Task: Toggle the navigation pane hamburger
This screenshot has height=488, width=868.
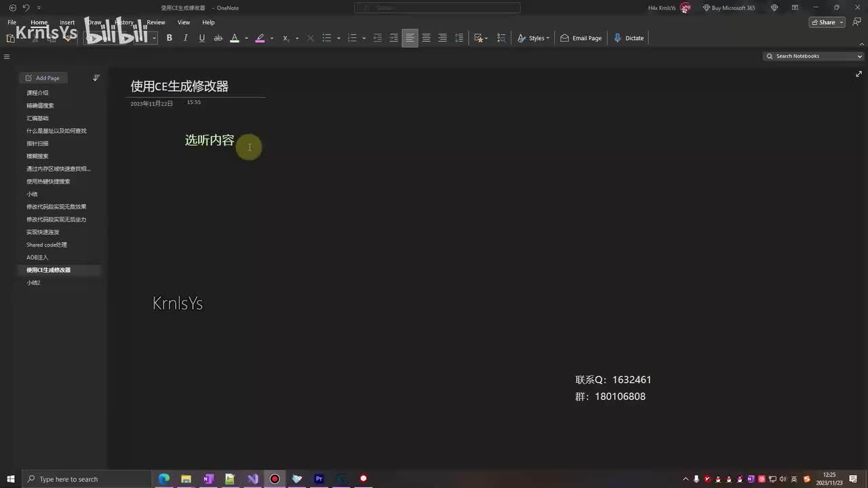Action: [x=7, y=57]
